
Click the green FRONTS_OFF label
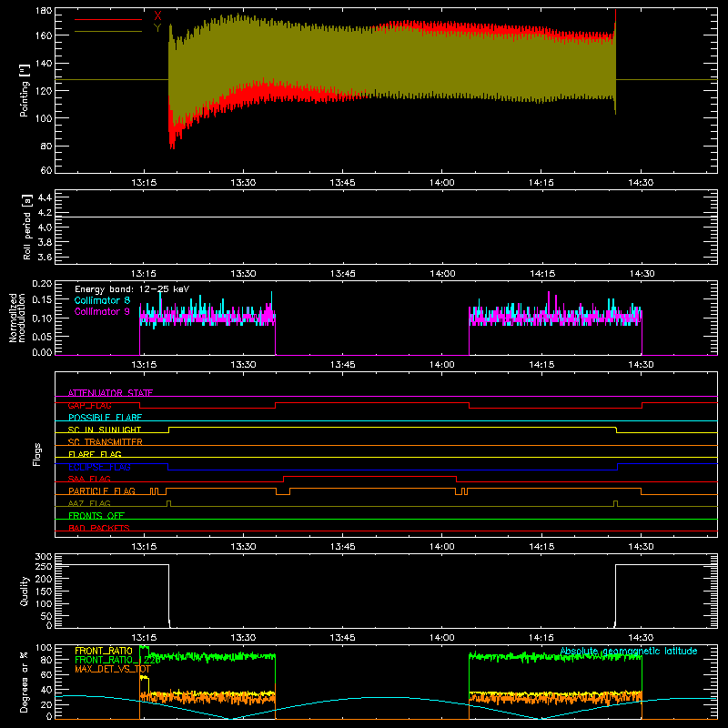coord(96,516)
